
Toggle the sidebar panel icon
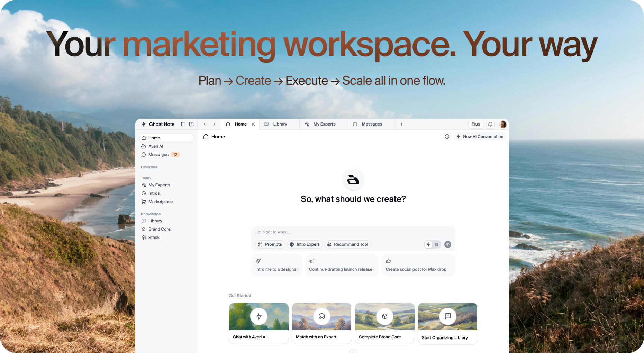pos(183,124)
